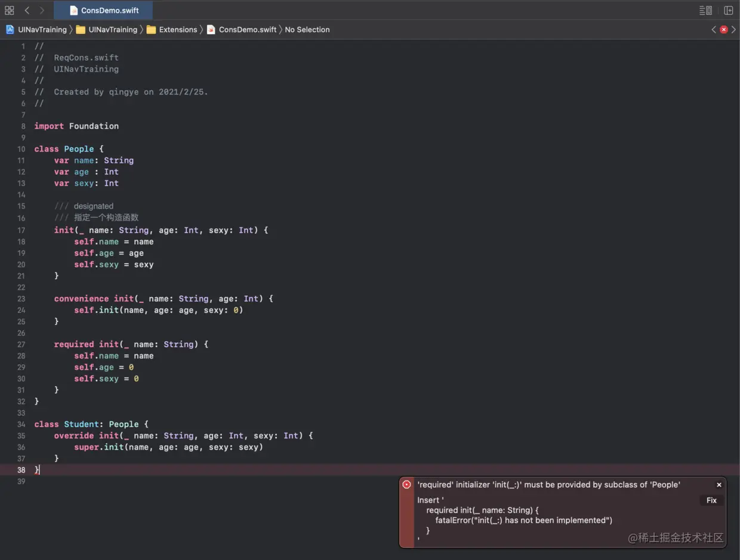Click the 'ReqCons.swift' header comment
This screenshot has height=560, width=740.
[x=76, y=58]
